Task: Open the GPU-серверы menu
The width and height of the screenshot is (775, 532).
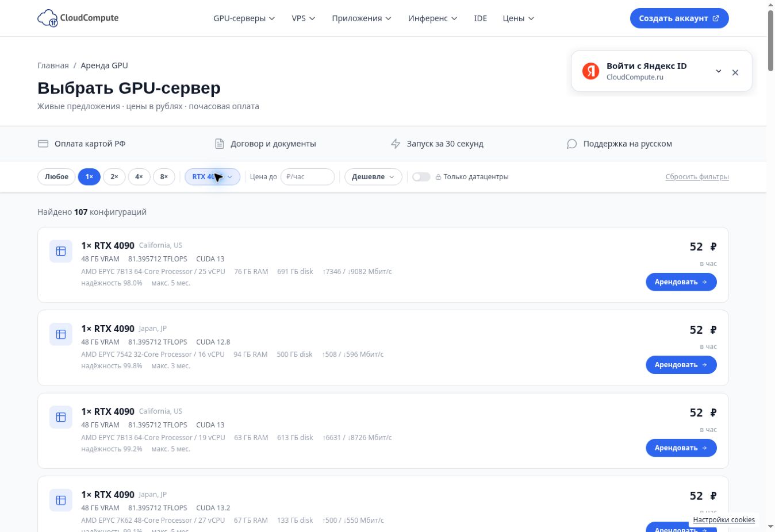Action: pos(244,18)
